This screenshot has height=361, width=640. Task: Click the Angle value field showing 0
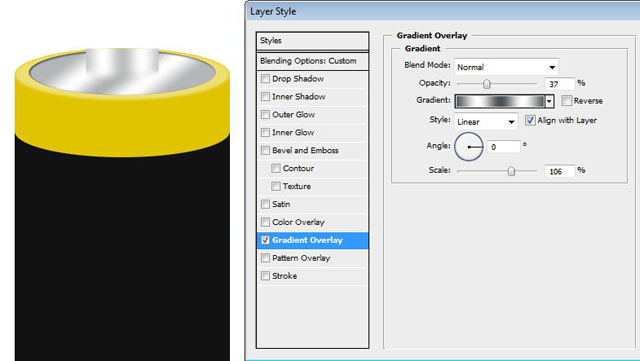[504, 147]
